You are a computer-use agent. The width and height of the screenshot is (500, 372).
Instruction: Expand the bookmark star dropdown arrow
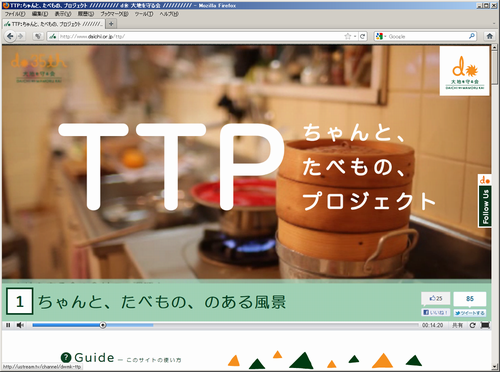coord(355,36)
